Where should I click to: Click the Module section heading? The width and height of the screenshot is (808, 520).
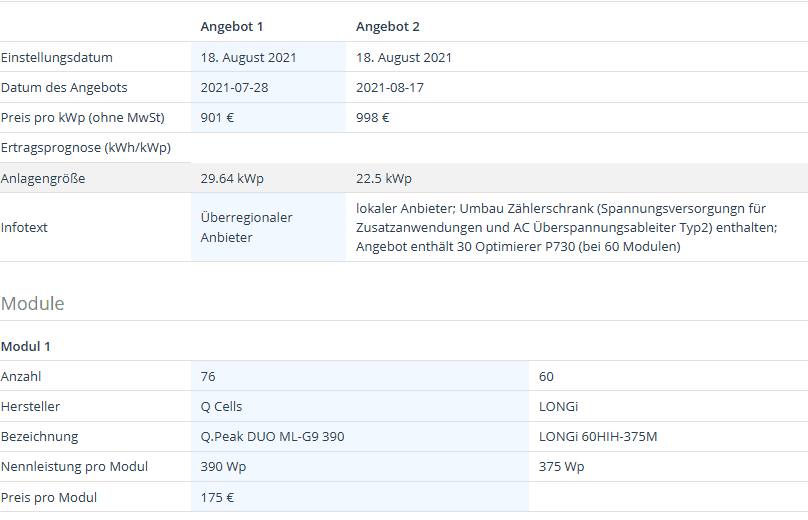(x=32, y=303)
